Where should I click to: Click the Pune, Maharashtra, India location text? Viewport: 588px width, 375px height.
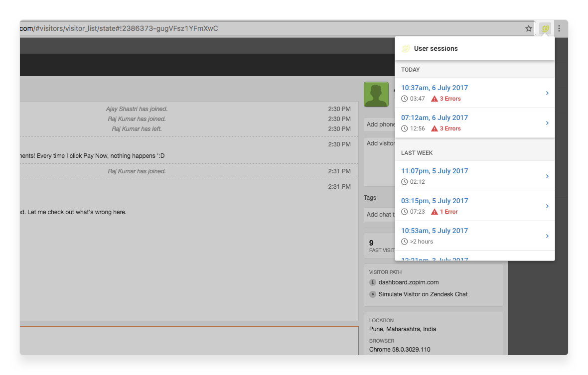(402, 329)
